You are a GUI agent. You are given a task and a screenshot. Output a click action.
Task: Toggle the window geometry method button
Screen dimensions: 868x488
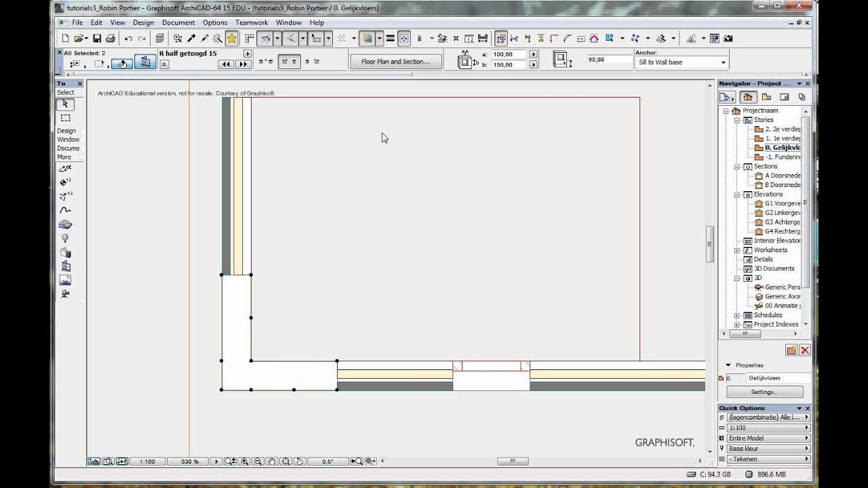[x=290, y=62]
